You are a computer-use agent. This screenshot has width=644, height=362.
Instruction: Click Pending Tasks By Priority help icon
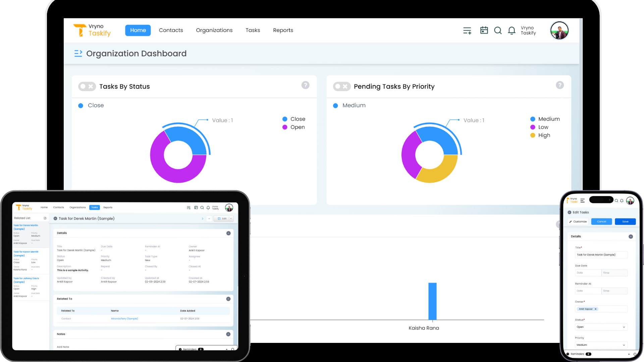click(560, 85)
